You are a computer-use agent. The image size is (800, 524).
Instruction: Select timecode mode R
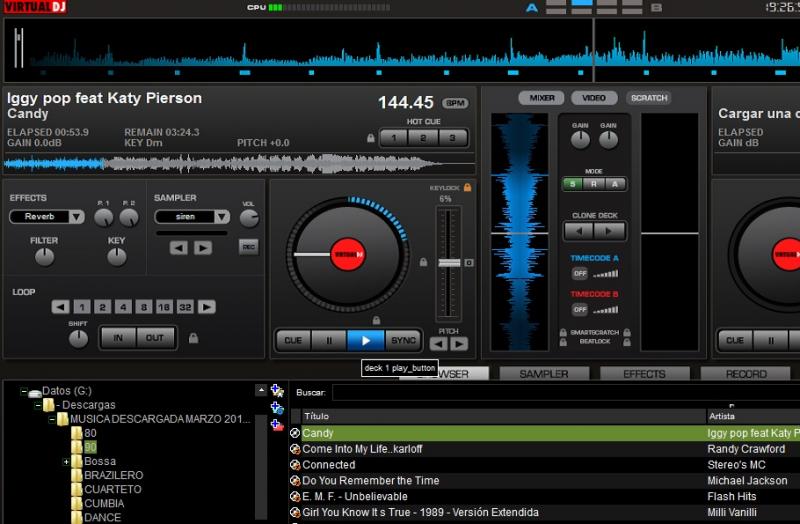pos(594,184)
